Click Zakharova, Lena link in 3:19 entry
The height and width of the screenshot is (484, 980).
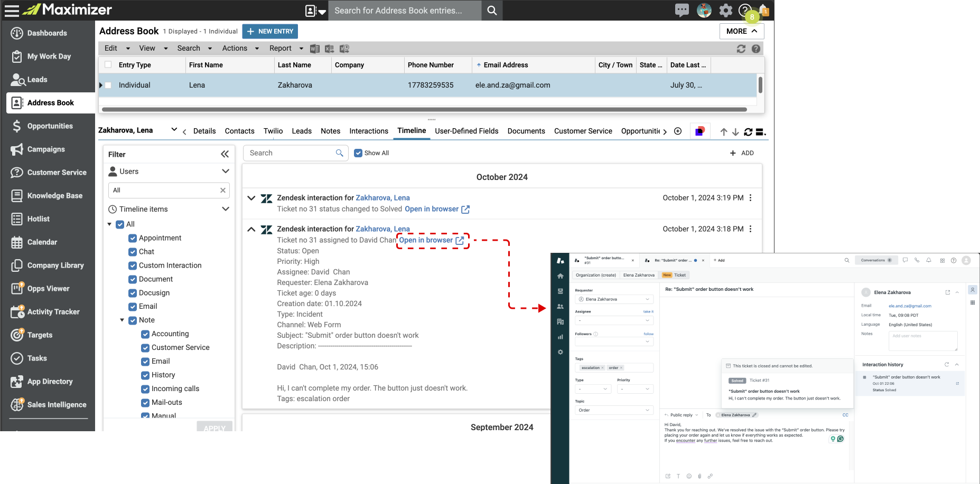tap(382, 198)
